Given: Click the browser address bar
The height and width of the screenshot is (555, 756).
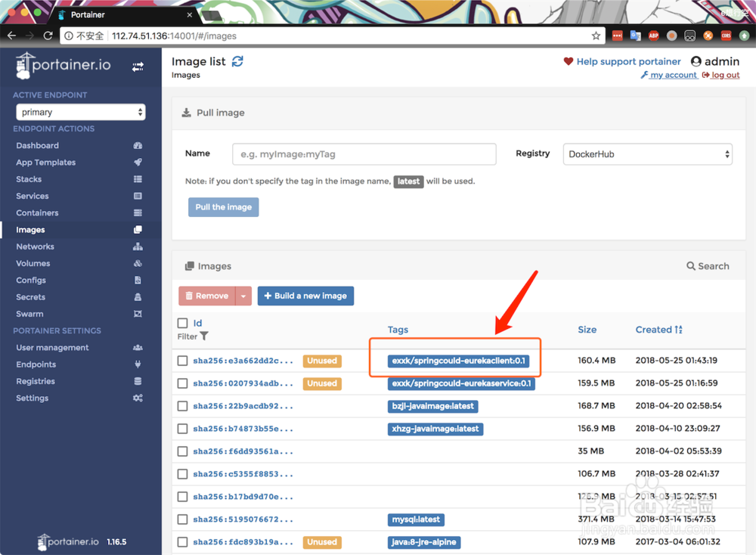Looking at the screenshot, I should tap(333, 36).
